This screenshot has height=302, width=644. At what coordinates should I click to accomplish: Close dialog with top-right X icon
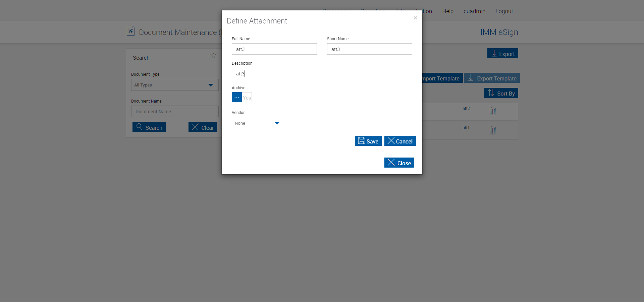click(x=415, y=18)
